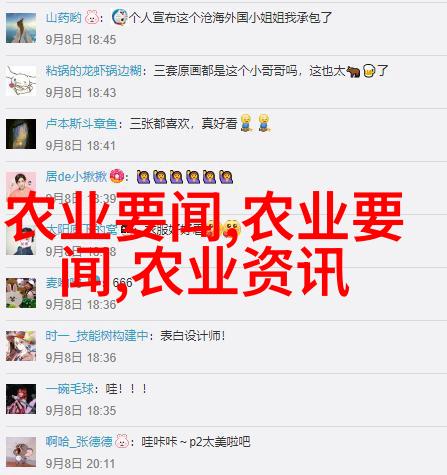Open 卢本斯斗章鱼 username link
This screenshot has height=475, width=447.
pos(82,124)
